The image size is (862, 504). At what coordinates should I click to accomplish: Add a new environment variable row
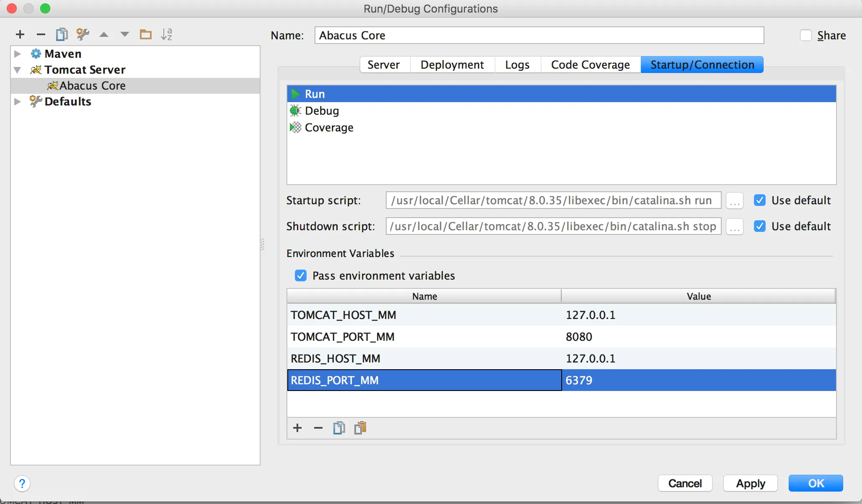click(x=297, y=428)
